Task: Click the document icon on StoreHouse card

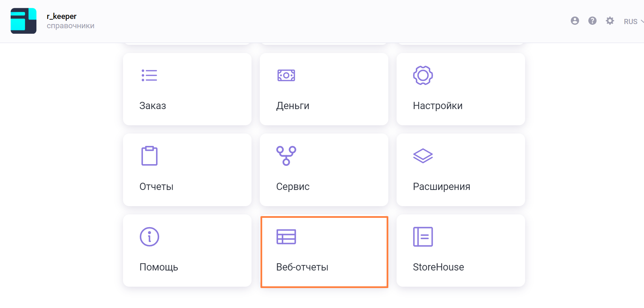Action: click(423, 237)
